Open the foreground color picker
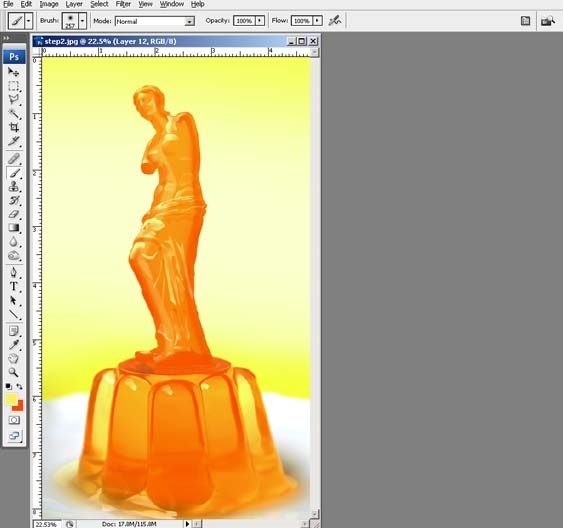This screenshot has width=563, height=528. coord(11,399)
